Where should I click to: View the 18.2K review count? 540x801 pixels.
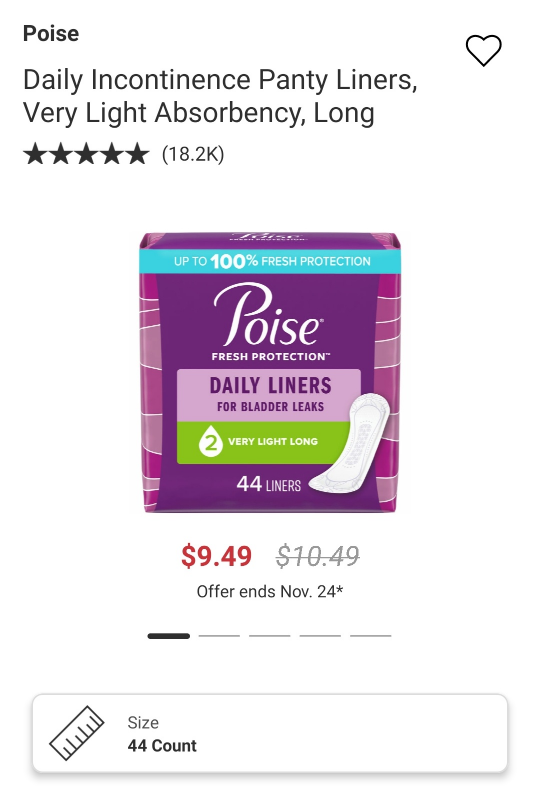click(193, 154)
